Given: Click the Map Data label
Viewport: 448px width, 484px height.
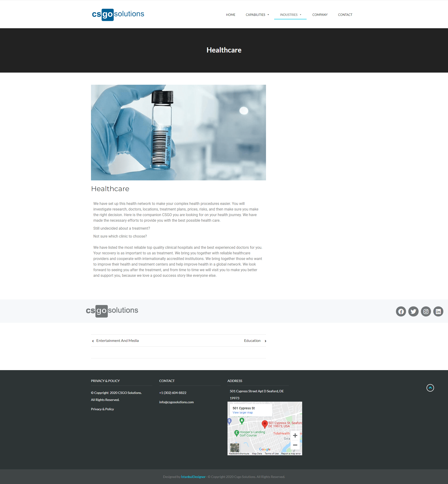Looking at the screenshot, I should click(257, 453).
